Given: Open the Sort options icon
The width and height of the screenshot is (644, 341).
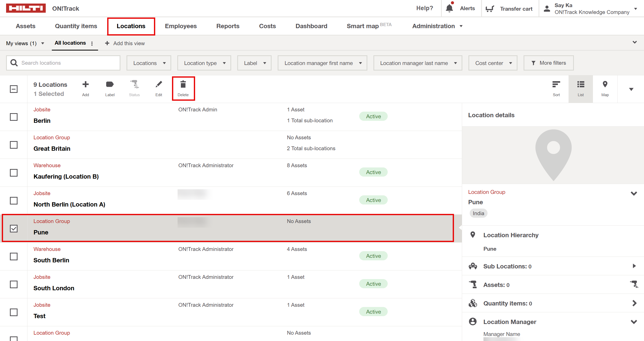Looking at the screenshot, I should pyautogui.click(x=556, y=85).
